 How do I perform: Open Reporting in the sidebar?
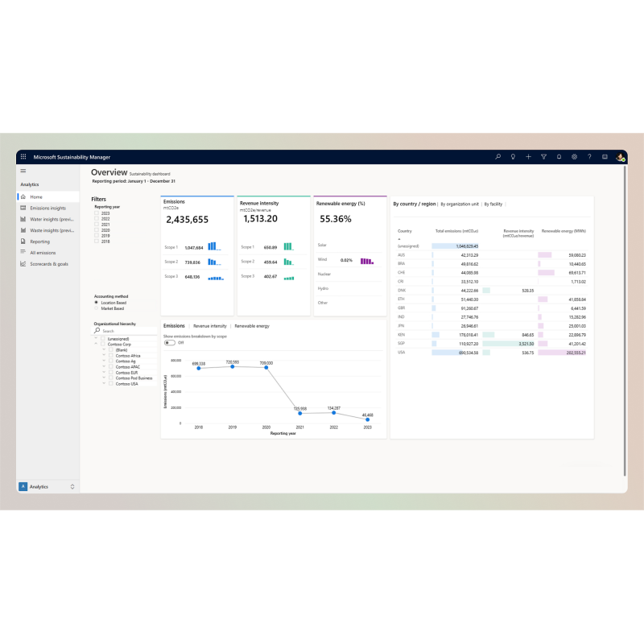48,241
